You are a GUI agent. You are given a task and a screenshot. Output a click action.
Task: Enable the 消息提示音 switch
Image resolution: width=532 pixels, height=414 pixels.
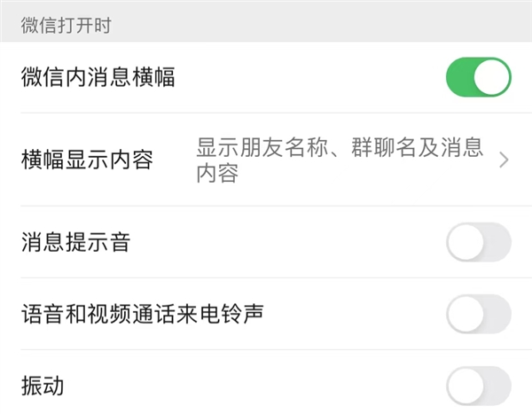[x=478, y=242]
